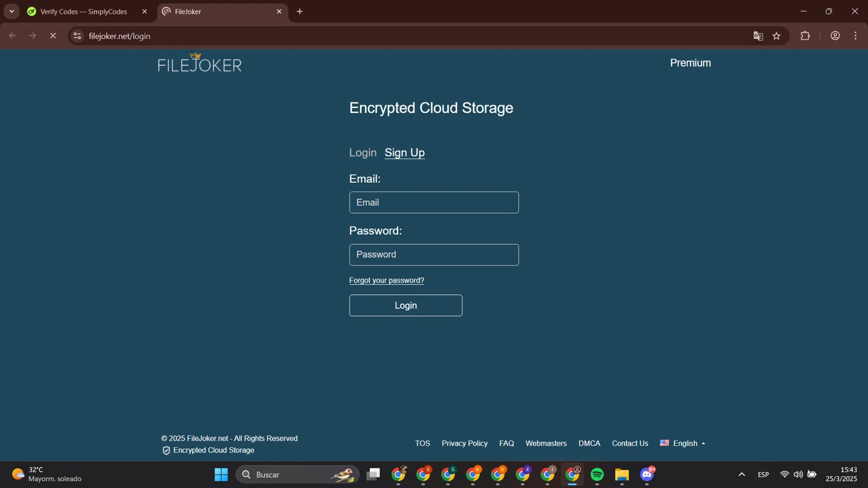Open Wi-Fi network settings in the tray
Viewport: 868px width, 488px height.
coord(785,475)
